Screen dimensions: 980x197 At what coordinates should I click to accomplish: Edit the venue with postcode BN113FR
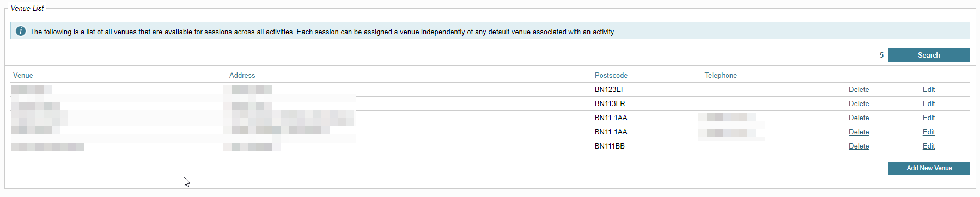click(928, 104)
